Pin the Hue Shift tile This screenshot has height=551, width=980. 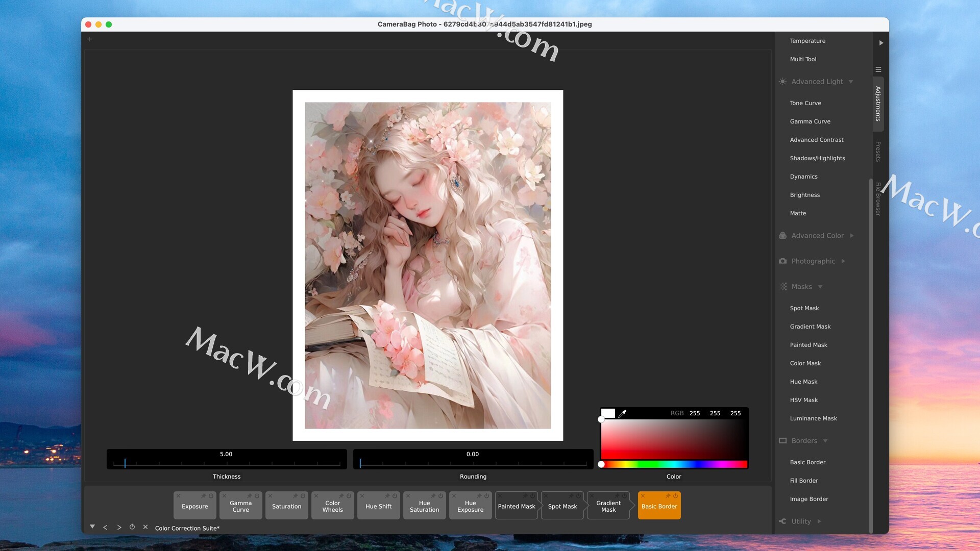pos(387,496)
